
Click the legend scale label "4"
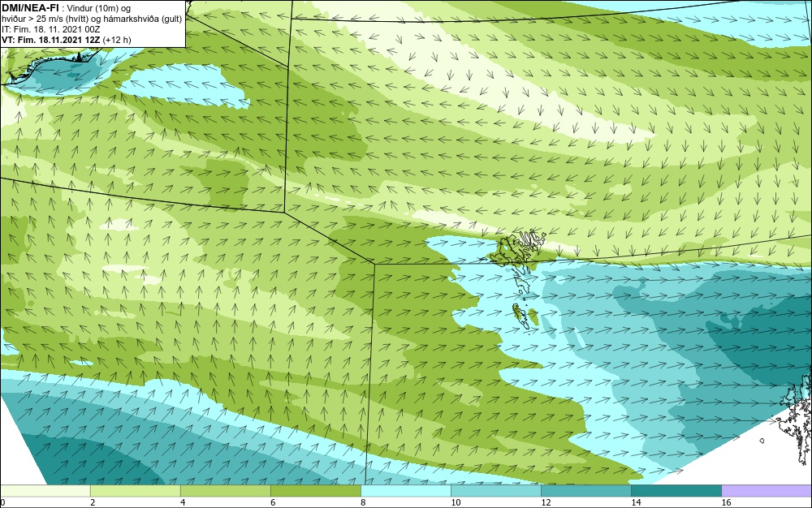tap(183, 502)
